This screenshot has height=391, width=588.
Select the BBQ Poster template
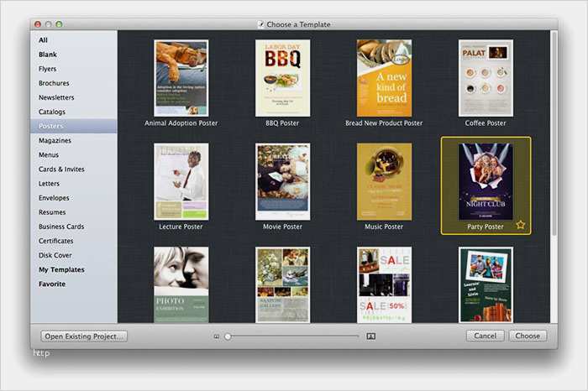tap(282, 78)
